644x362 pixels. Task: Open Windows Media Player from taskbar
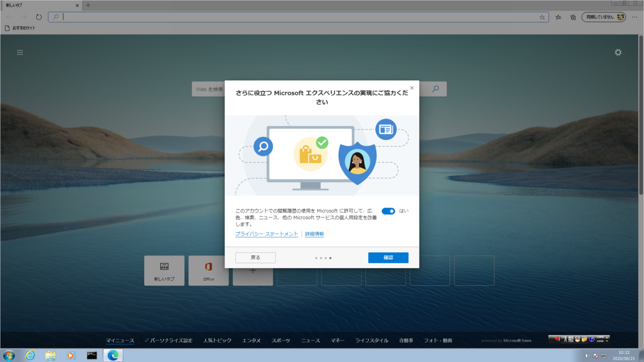71,355
